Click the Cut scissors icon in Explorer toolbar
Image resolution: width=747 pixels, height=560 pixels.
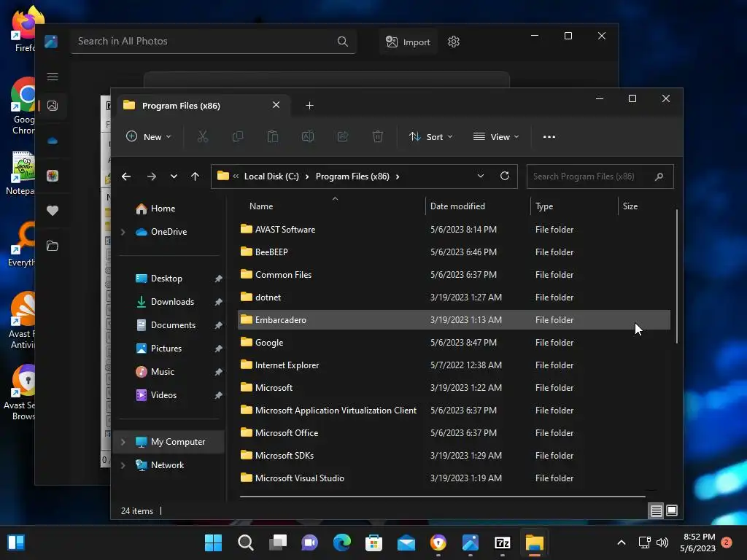[203, 136]
